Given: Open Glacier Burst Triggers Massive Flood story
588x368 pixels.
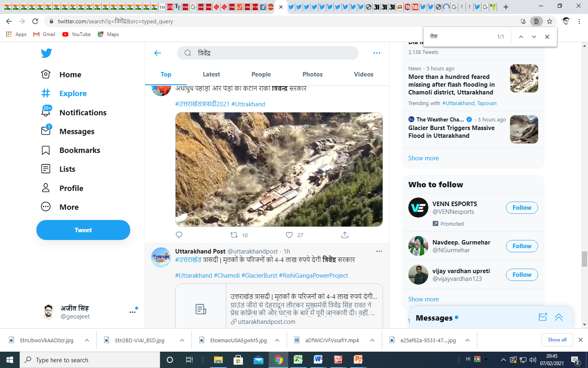Looking at the screenshot, I should point(473,130).
